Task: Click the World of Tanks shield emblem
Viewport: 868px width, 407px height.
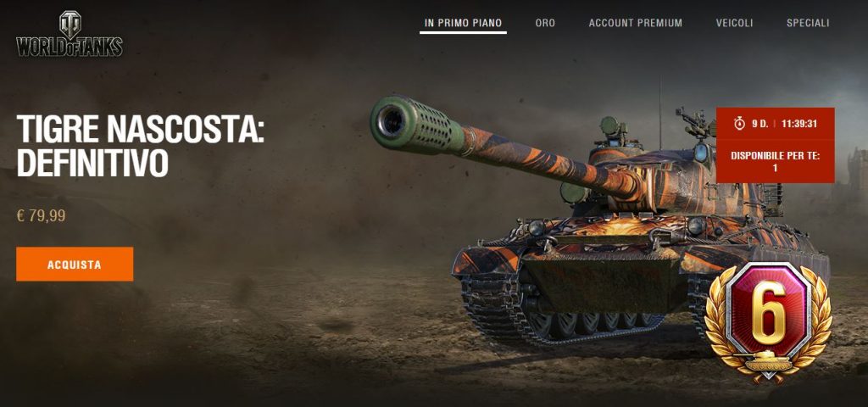Action: 70,25
